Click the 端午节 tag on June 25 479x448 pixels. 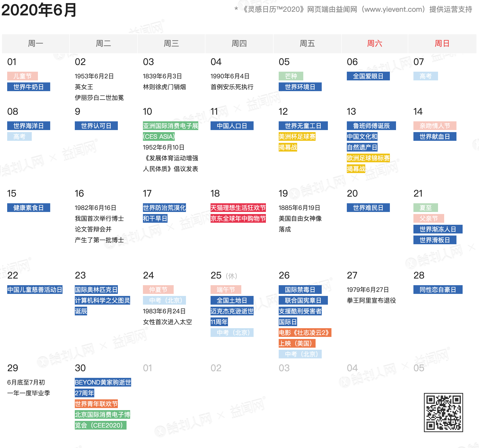coord(226,290)
